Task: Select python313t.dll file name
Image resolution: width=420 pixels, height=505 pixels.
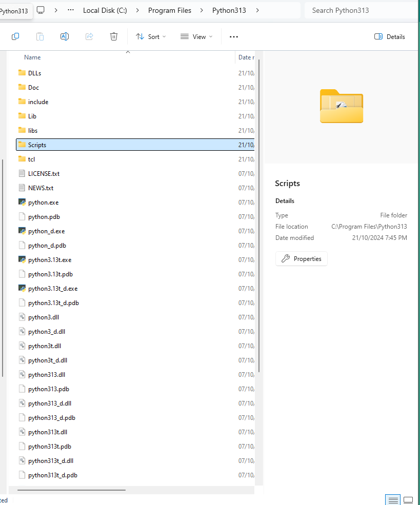Action: tap(48, 432)
